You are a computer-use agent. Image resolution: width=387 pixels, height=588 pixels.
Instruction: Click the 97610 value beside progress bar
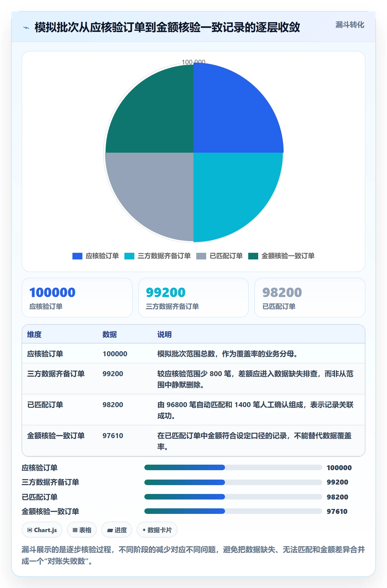pyautogui.click(x=337, y=511)
